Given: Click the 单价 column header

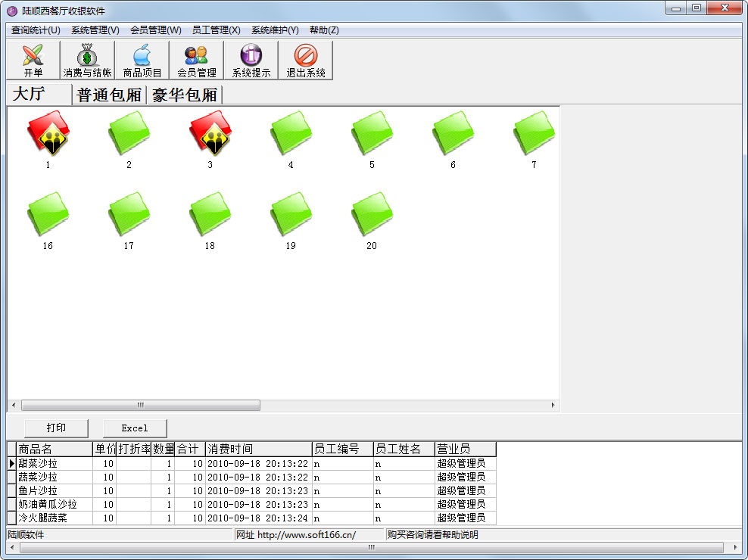Looking at the screenshot, I should (x=104, y=449).
